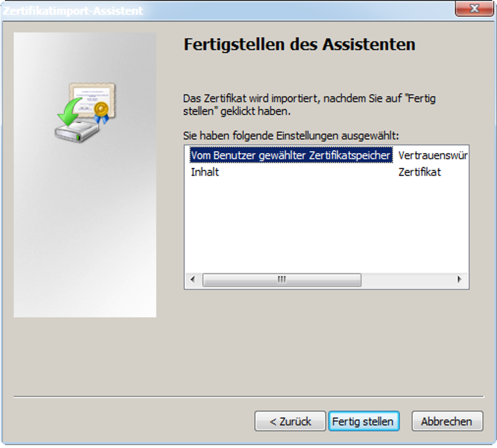Click the gold ribbon seal on the certificate
This screenshot has width=497, height=448.
pyautogui.click(x=101, y=112)
